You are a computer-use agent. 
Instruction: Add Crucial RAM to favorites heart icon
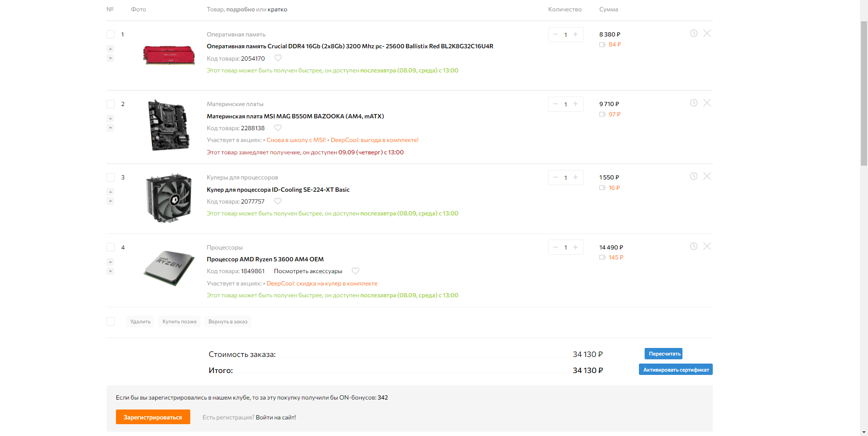(x=278, y=58)
